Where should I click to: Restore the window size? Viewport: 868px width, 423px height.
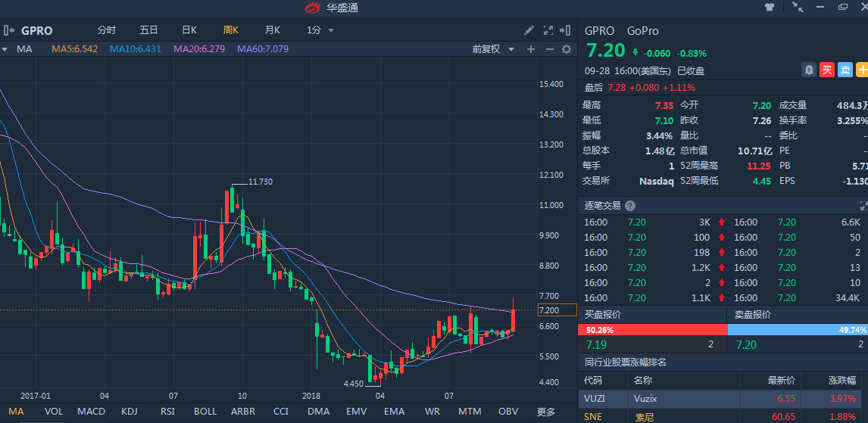(843, 7)
